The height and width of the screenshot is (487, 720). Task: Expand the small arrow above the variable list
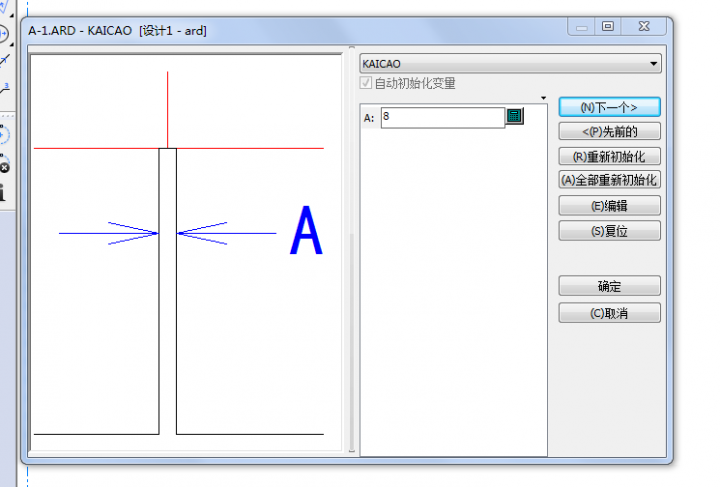point(542,98)
